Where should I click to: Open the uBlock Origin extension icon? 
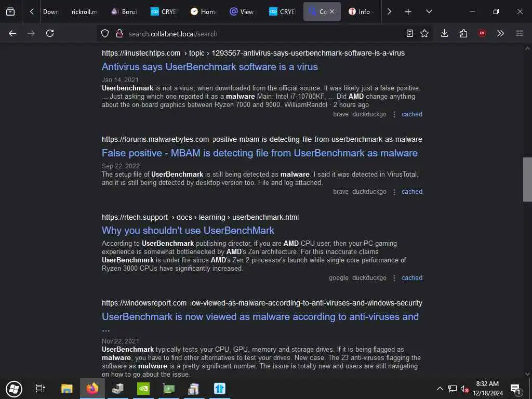point(482,33)
